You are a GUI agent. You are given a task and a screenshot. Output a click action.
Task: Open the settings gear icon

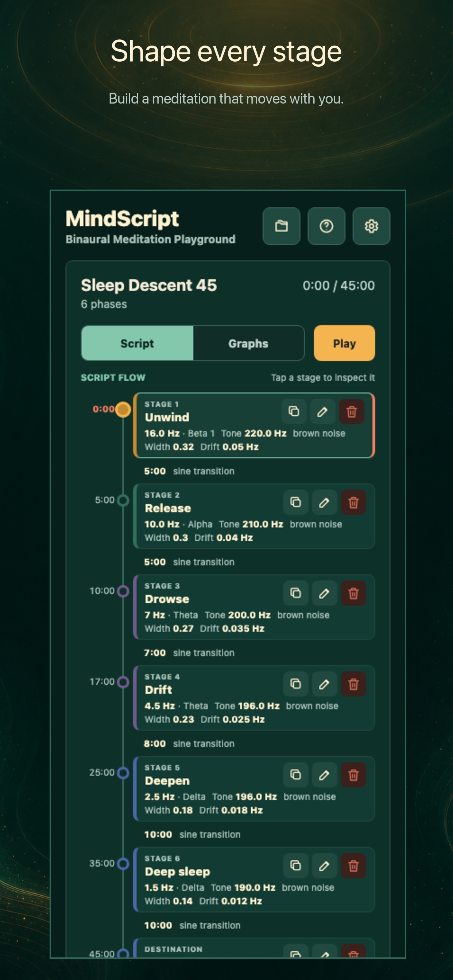pyautogui.click(x=371, y=226)
